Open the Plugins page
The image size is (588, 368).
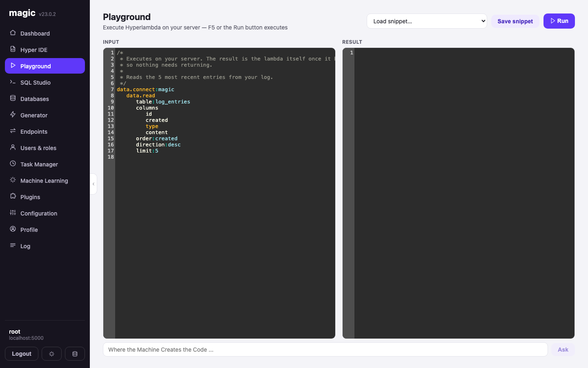(45, 197)
